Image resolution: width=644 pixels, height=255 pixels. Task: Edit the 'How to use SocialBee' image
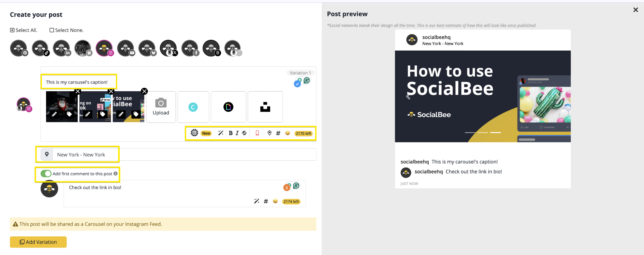click(x=121, y=114)
